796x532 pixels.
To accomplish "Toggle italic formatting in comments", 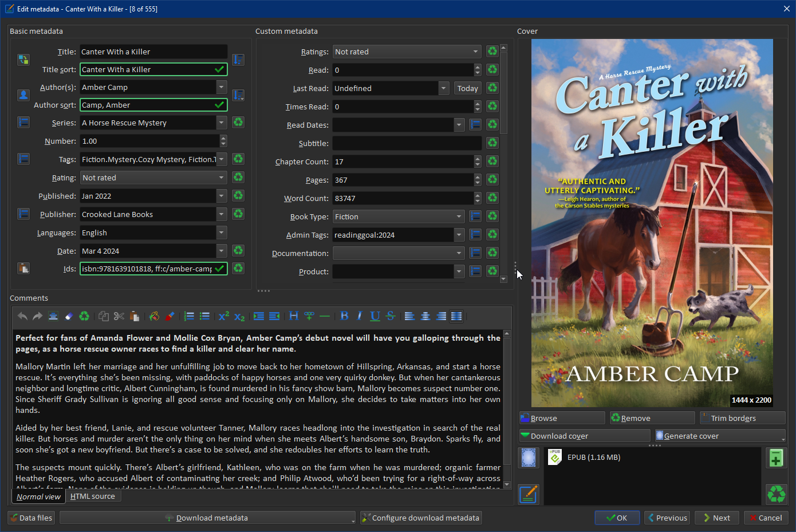I will [x=360, y=316].
